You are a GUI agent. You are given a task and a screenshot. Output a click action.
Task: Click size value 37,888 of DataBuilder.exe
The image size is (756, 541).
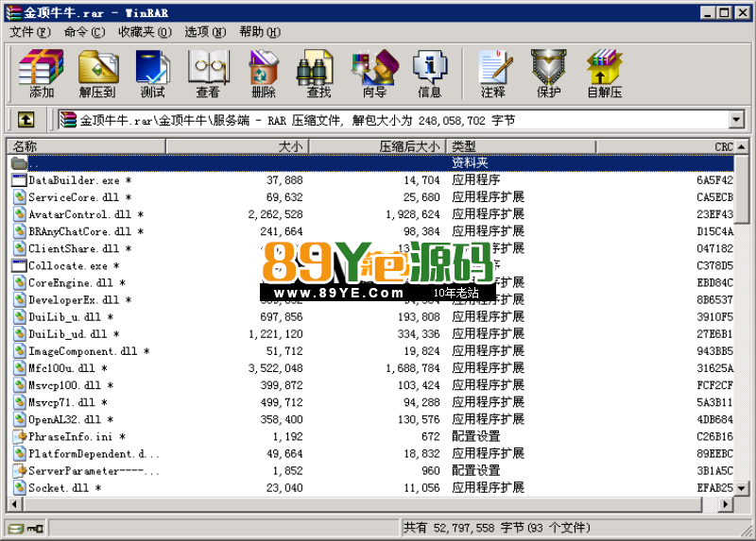pos(284,180)
